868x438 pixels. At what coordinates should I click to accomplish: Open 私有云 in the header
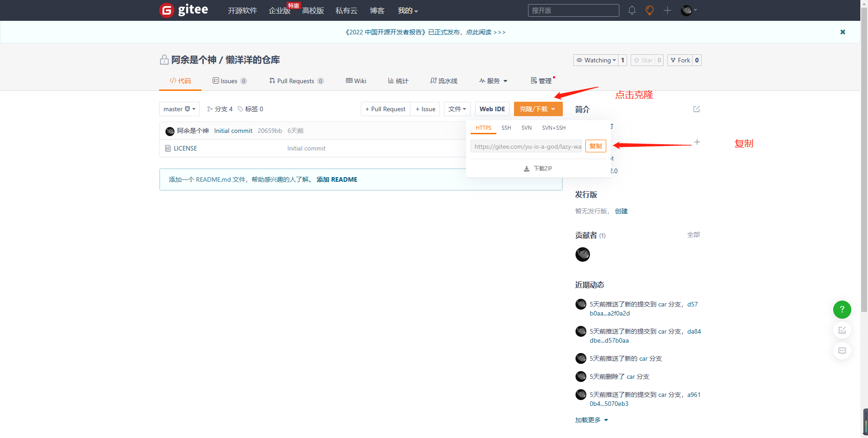click(x=346, y=10)
